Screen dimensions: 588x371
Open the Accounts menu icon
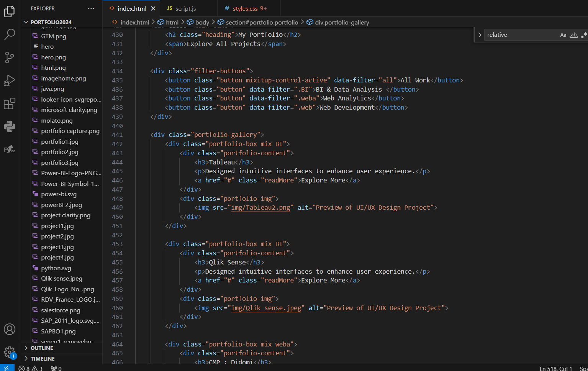point(10,329)
